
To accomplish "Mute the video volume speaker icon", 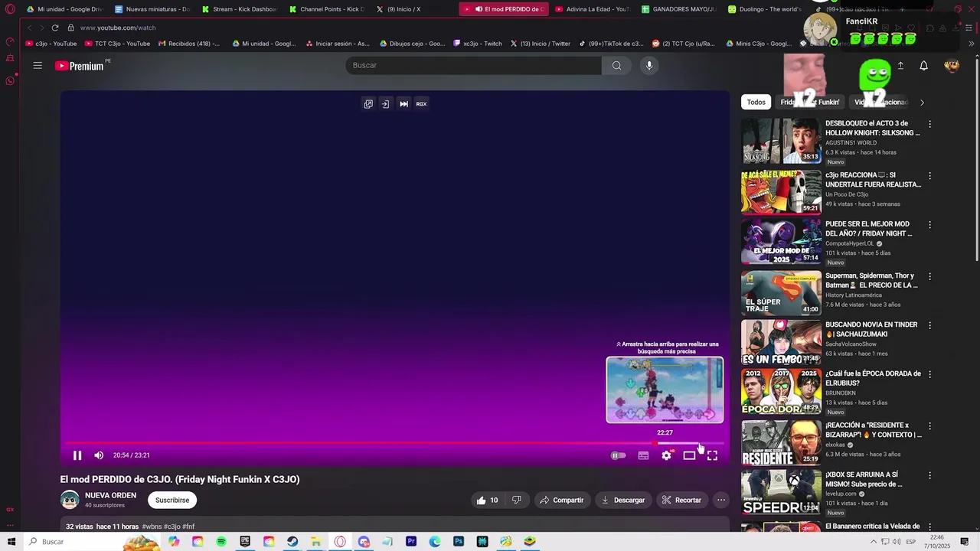I will (99, 455).
